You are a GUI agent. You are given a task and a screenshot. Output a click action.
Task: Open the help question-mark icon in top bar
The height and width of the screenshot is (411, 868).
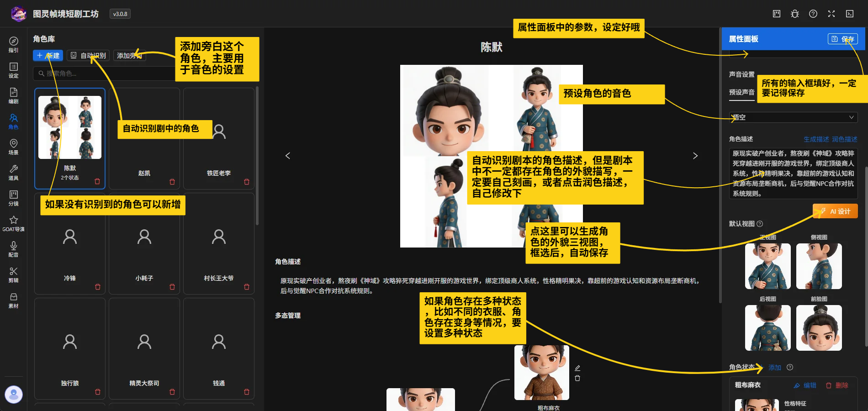tap(813, 14)
